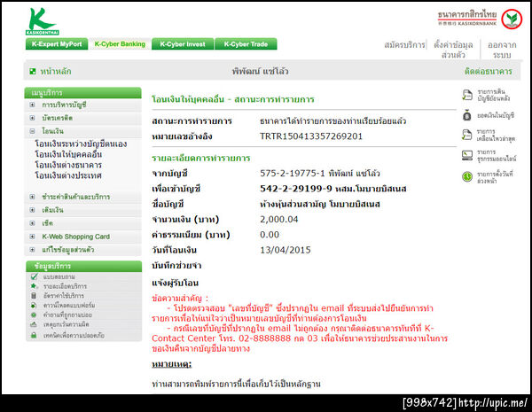Click reference number TRTR150413357269201
Image resolution: width=532 pixels, height=412 pixels.
(311, 136)
